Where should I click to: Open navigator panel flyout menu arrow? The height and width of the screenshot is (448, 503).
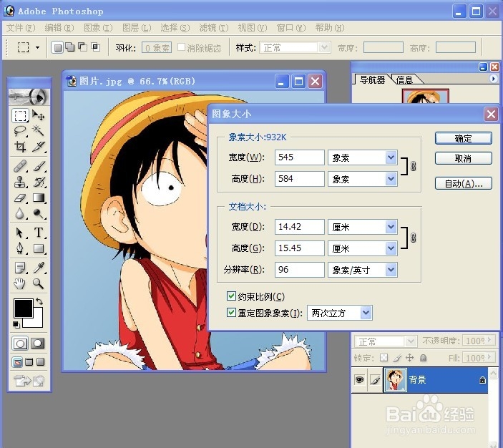(494, 78)
